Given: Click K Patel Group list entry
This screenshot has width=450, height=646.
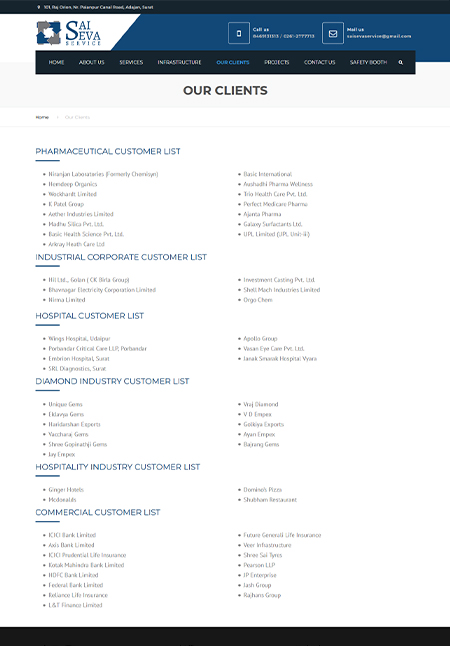Looking at the screenshot, I should point(66,204).
